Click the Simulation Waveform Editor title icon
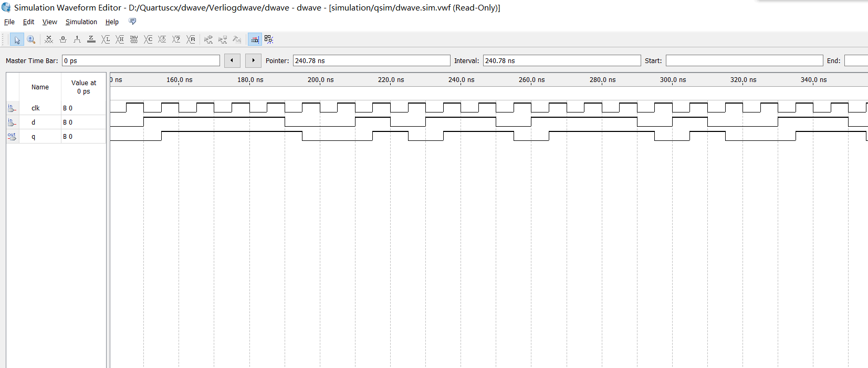The image size is (868, 368). (6, 7)
